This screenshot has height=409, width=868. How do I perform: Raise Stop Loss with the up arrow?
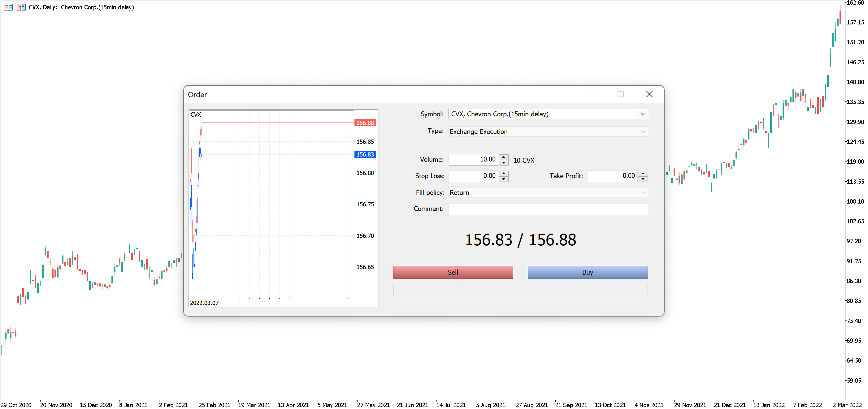[x=503, y=173]
